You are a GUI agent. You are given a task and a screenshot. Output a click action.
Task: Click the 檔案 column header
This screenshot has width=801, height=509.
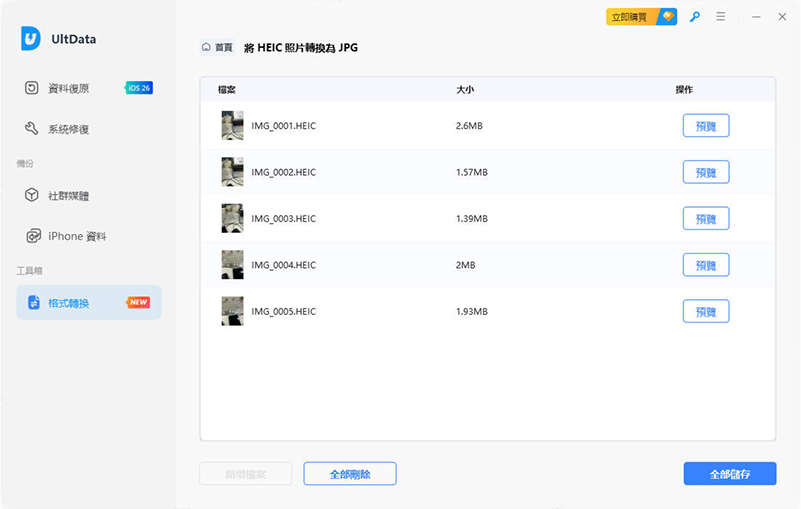tap(226, 89)
